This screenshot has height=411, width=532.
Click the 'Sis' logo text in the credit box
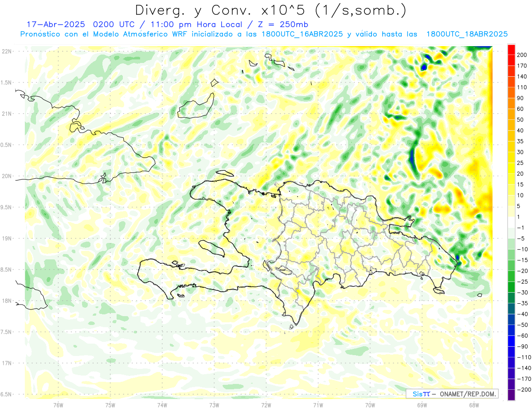pos(417,394)
